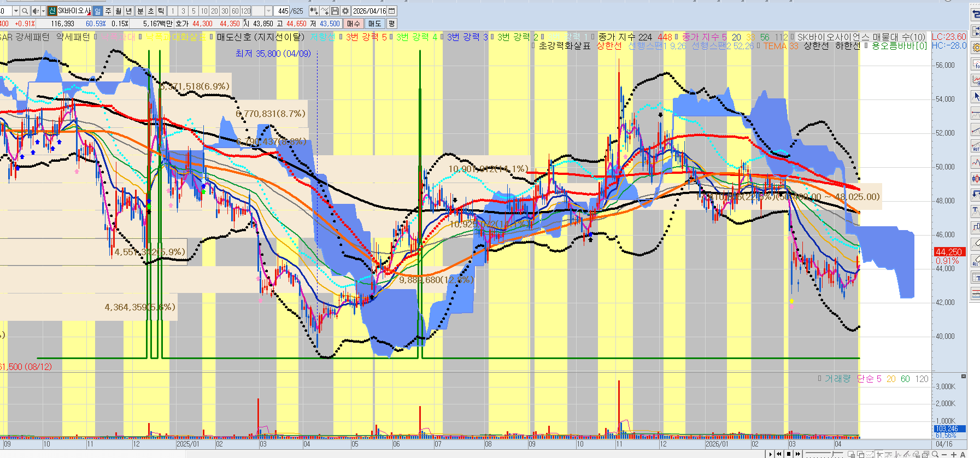Viewport: 980px width, 458px height.
Task: Open the stock code dropdown arrow
Action: (16, 11)
